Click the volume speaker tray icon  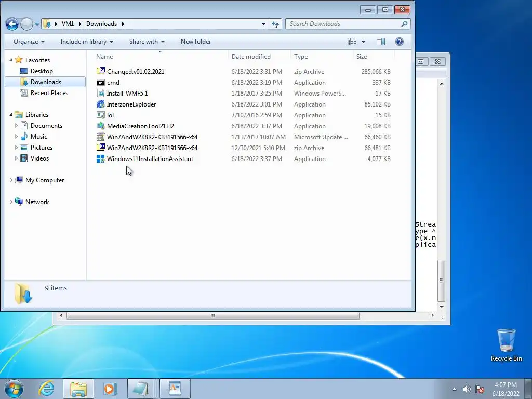467,389
